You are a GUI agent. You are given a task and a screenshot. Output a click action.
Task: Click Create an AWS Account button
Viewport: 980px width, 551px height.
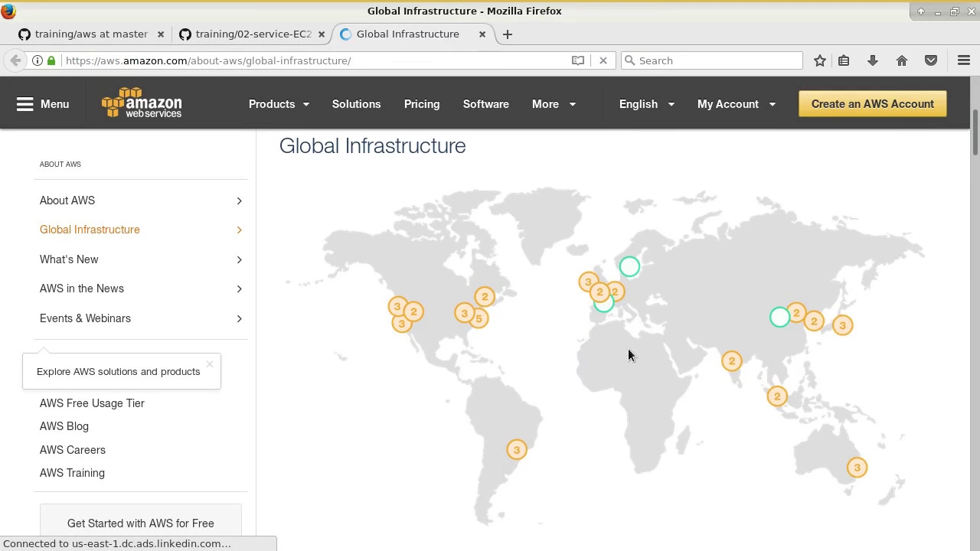coord(873,104)
